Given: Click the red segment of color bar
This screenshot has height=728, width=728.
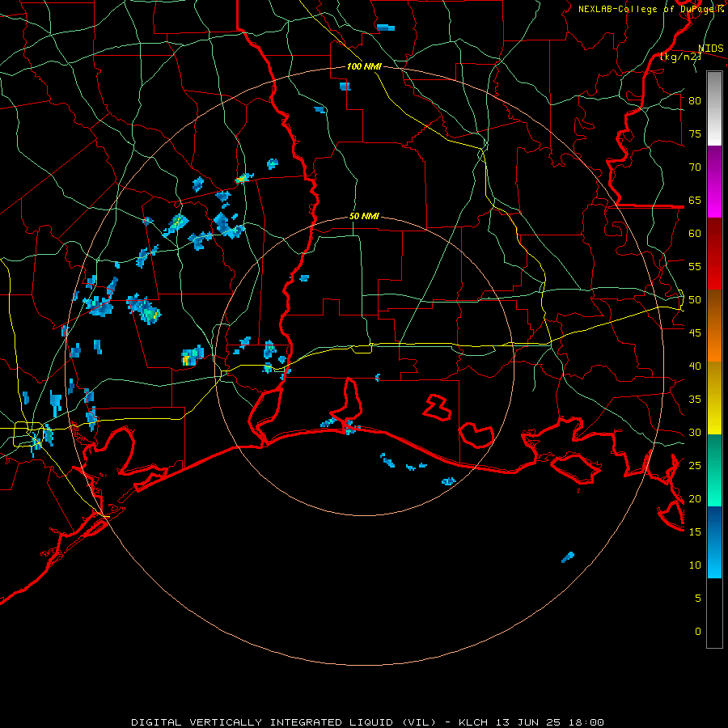Looking at the screenshot, I should [x=714, y=254].
